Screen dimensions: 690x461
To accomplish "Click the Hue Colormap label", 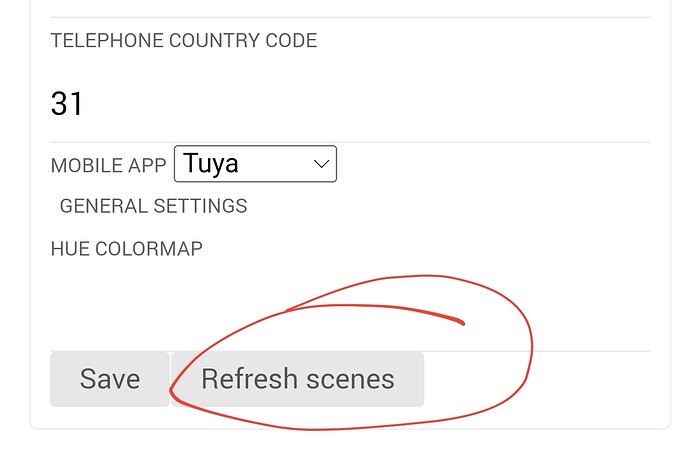I will pos(126,248).
